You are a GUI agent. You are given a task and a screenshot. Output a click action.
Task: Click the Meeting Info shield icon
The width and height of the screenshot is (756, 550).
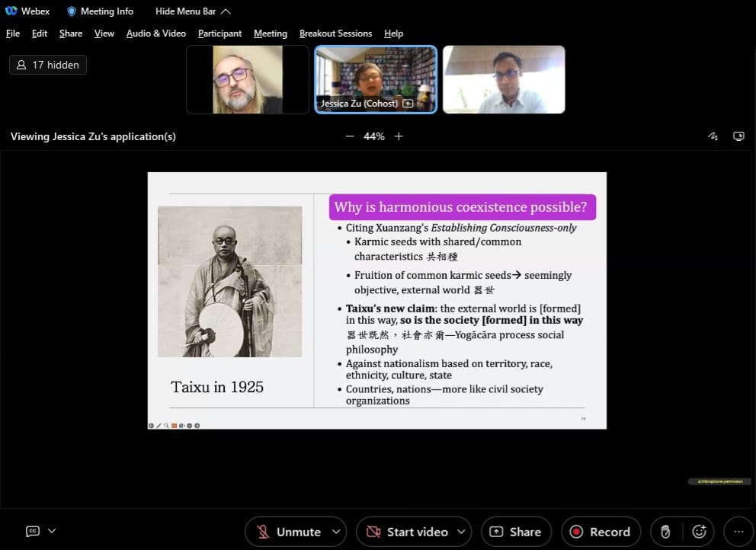72,11
